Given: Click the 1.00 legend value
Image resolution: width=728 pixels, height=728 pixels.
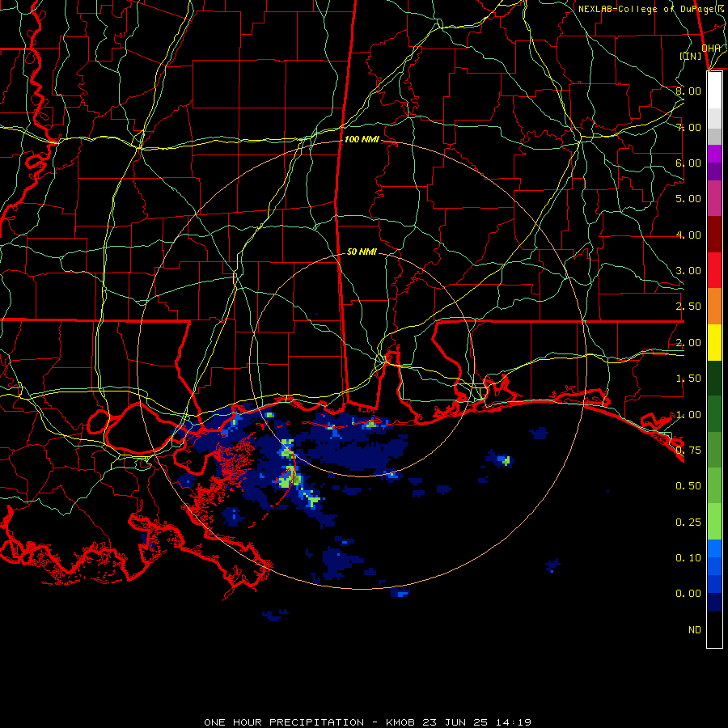Looking at the screenshot, I should click(x=688, y=415).
